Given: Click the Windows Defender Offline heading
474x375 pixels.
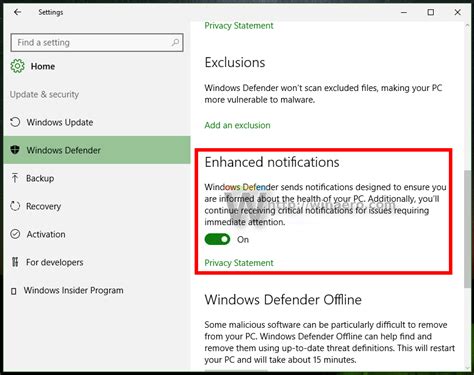Looking at the screenshot, I should click(283, 299).
